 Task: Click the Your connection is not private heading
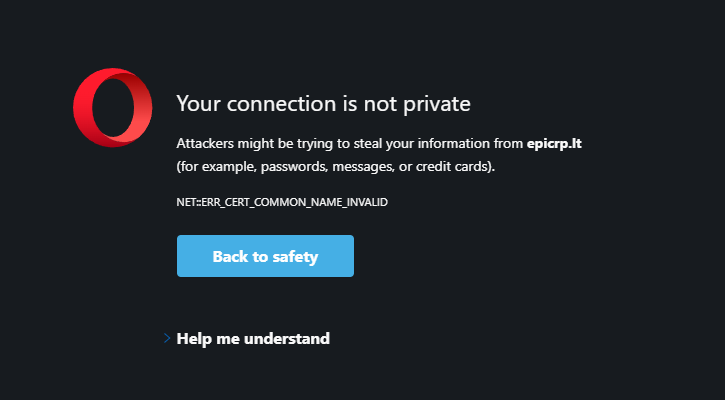(324, 104)
